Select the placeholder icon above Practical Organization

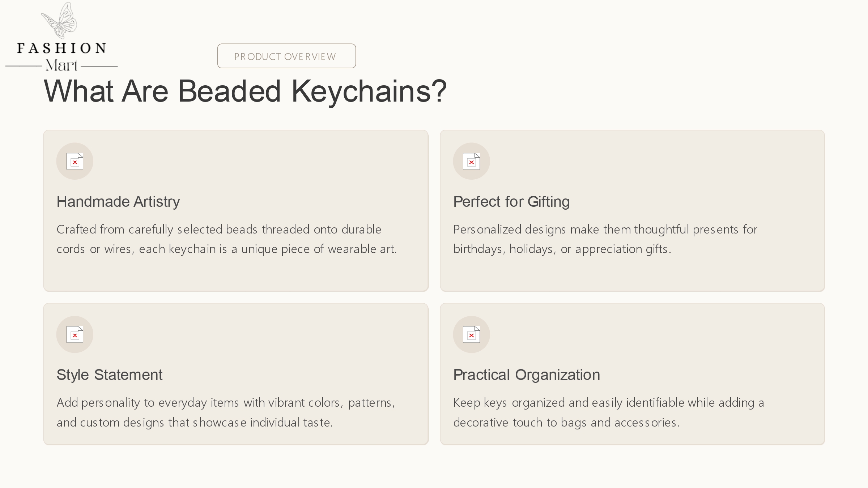(x=471, y=334)
